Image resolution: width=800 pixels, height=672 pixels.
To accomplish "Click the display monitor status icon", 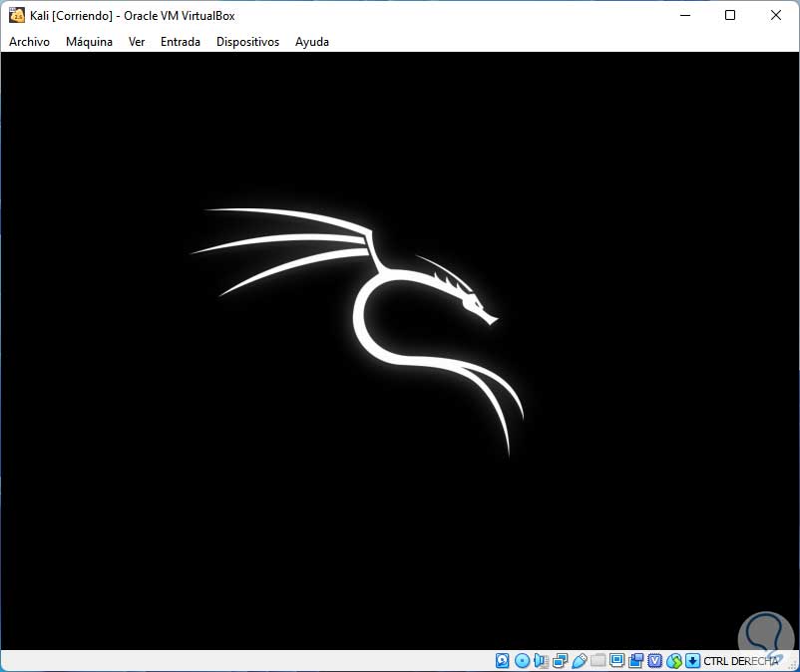I will pyautogui.click(x=616, y=661).
